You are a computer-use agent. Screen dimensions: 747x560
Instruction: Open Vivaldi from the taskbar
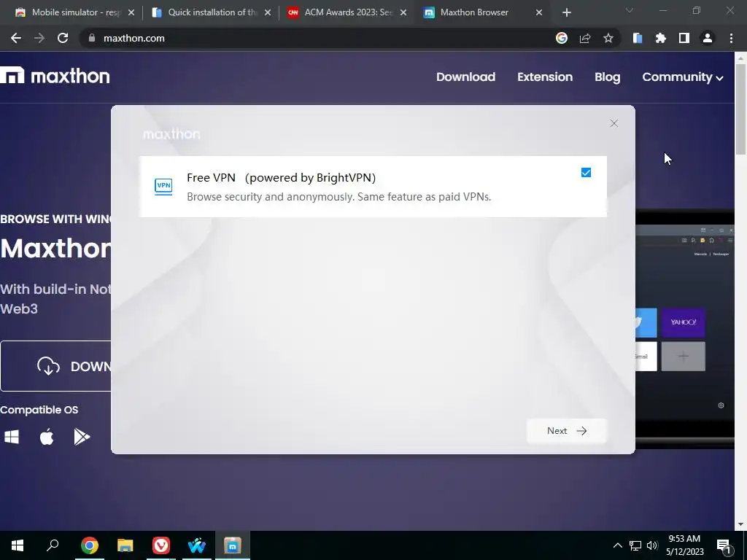tap(161, 545)
